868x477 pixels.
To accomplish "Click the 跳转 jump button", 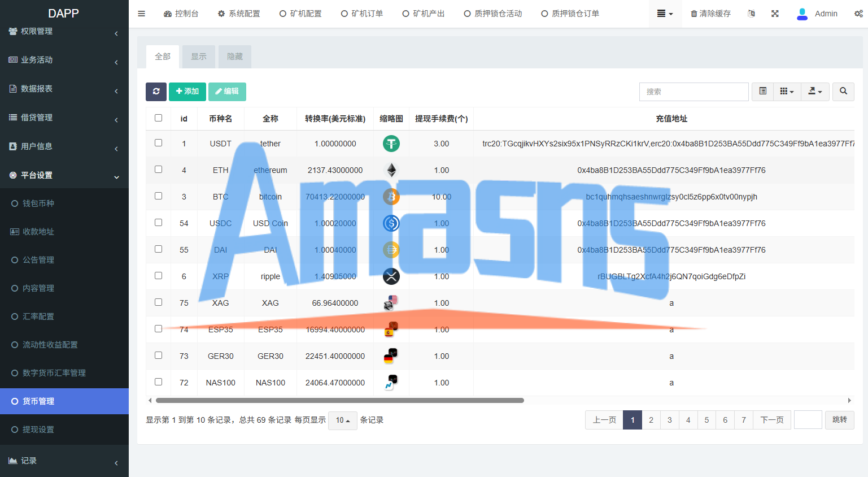I will [x=840, y=420].
